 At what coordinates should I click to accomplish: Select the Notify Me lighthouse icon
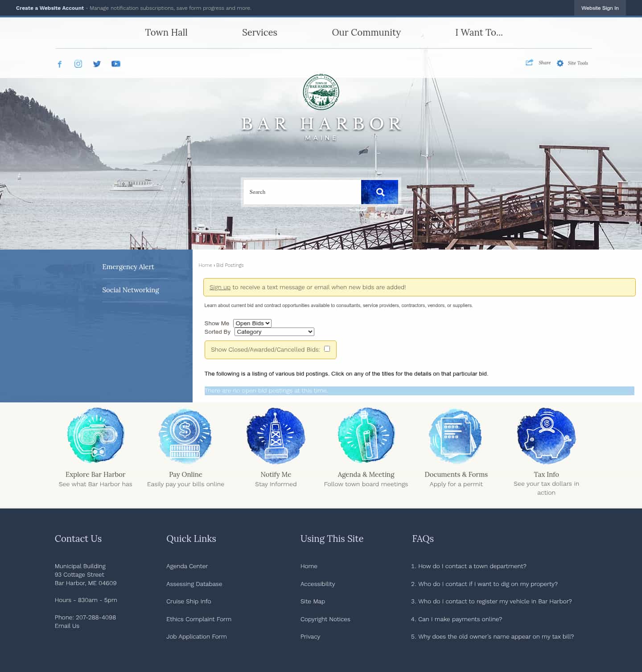tap(276, 436)
